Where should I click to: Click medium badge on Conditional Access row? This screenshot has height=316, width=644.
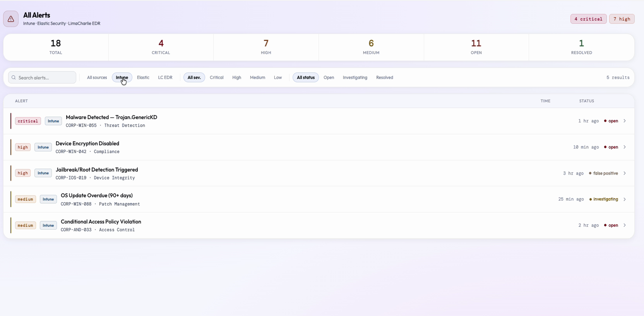25,225
